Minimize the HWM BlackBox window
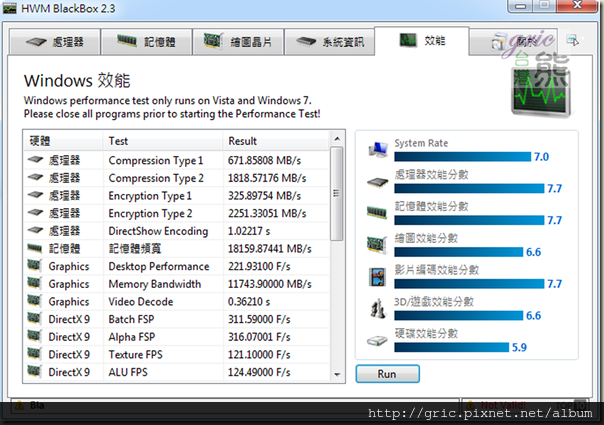 521,6
